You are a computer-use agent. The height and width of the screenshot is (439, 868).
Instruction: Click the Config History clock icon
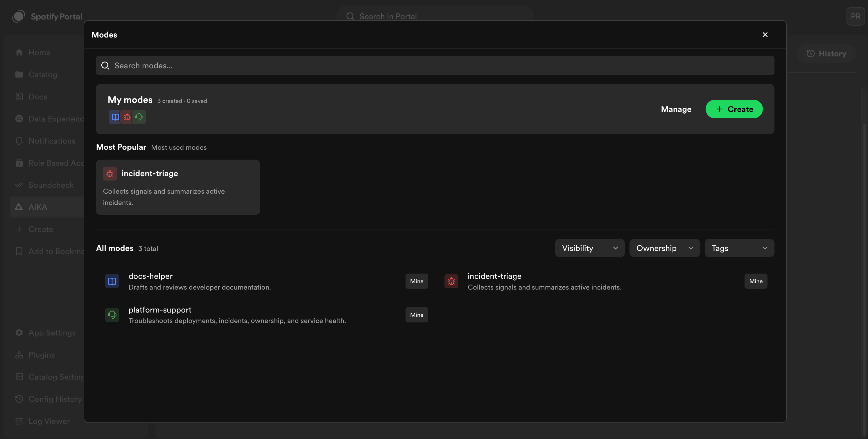tap(19, 399)
